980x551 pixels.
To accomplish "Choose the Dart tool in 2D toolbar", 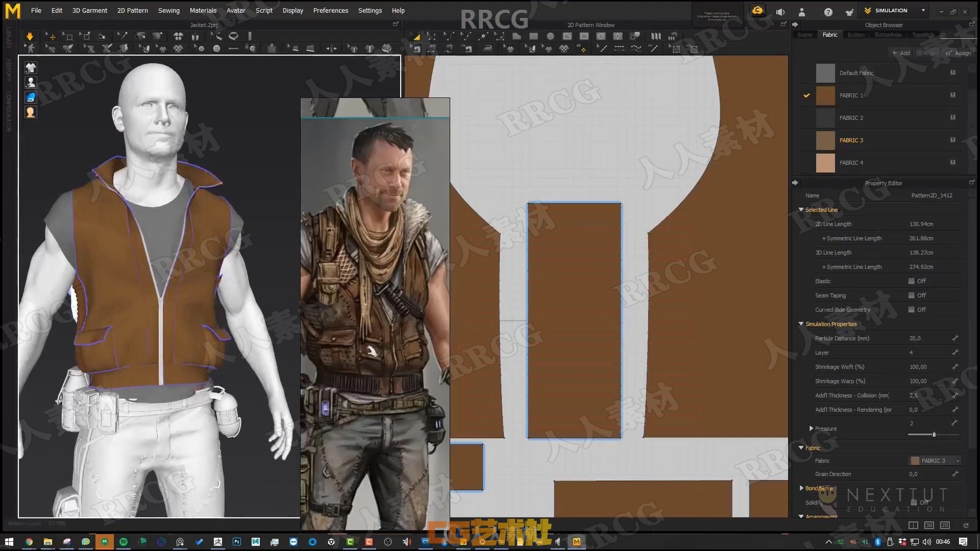I will (x=618, y=36).
